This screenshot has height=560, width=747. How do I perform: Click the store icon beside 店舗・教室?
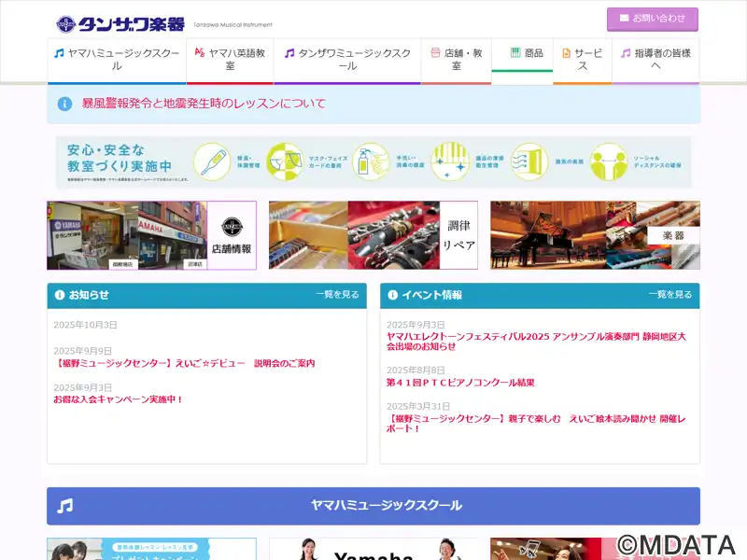click(x=435, y=53)
